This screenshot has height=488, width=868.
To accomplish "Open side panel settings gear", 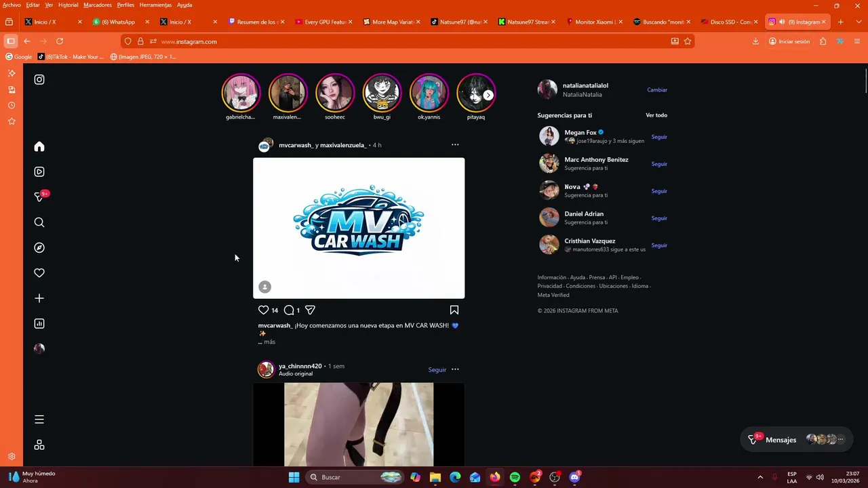I will pyautogui.click(x=12, y=457).
